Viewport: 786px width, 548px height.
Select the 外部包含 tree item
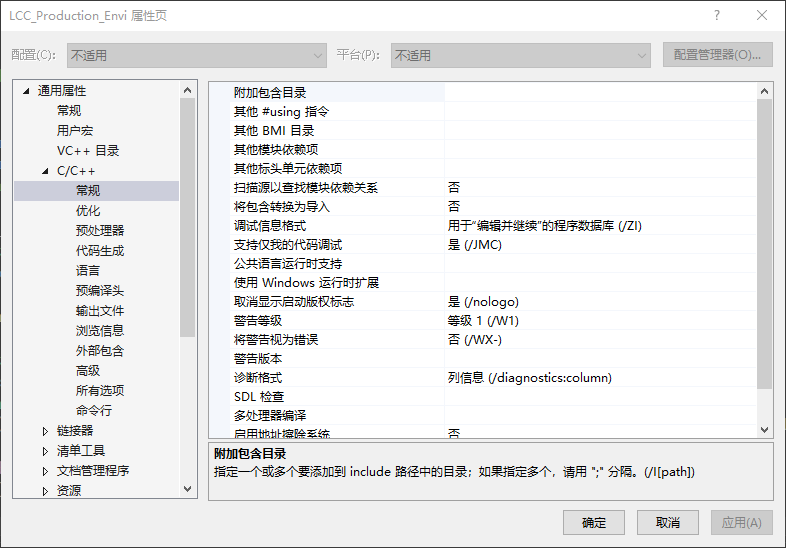click(x=100, y=351)
